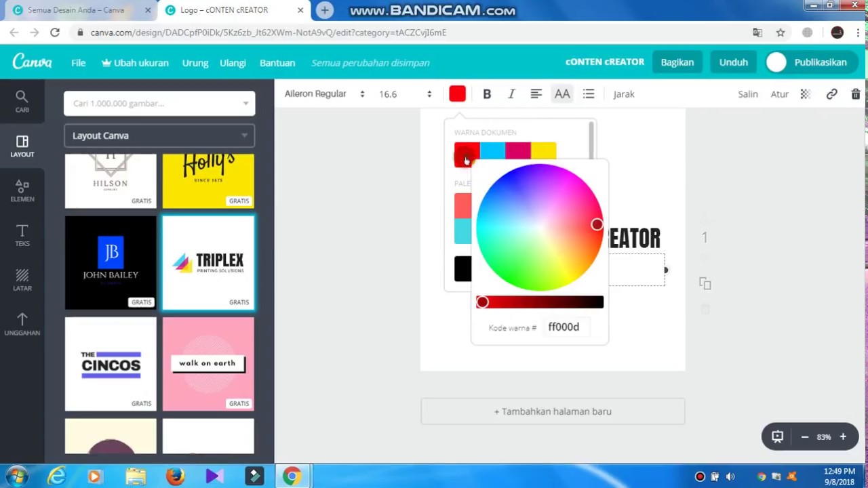Image resolution: width=868 pixels, height=488 pixels.
Task: Zoom in with the plus button
Action: (x=843, y=437)
